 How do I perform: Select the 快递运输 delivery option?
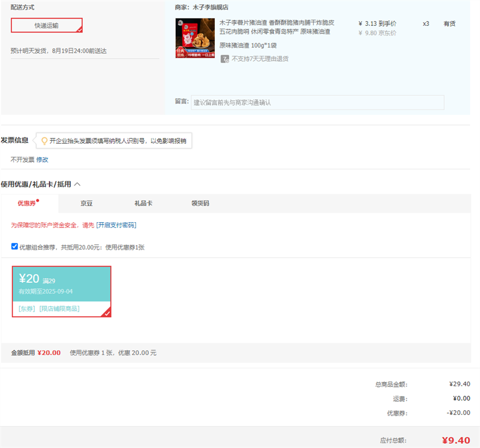click(x=47, y=25)
